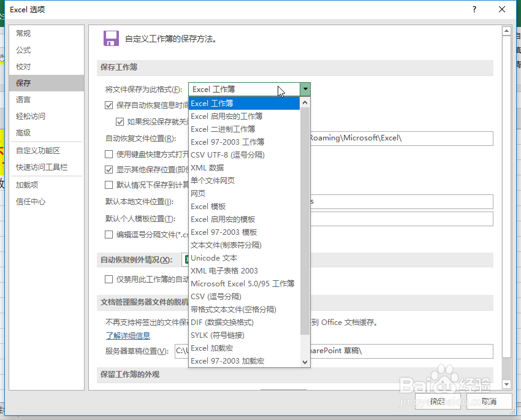521x420 pixels.
Task: Choose Excel 97-2003 工作簿 format
Action: [x=244, y=142]
